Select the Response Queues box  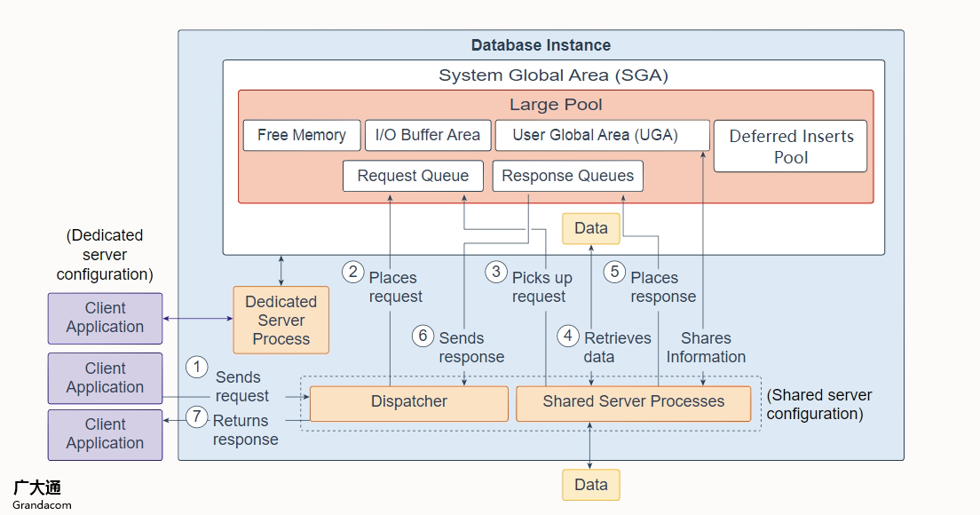point(568,176)
